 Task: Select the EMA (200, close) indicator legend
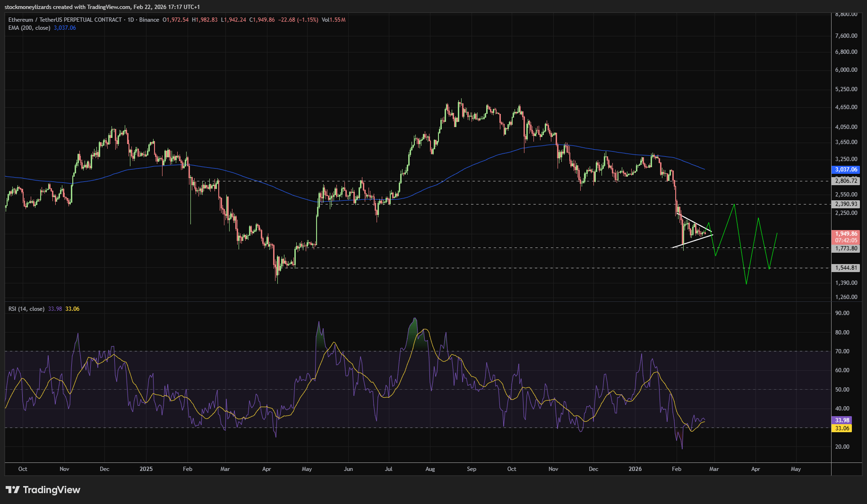[29, 28]
